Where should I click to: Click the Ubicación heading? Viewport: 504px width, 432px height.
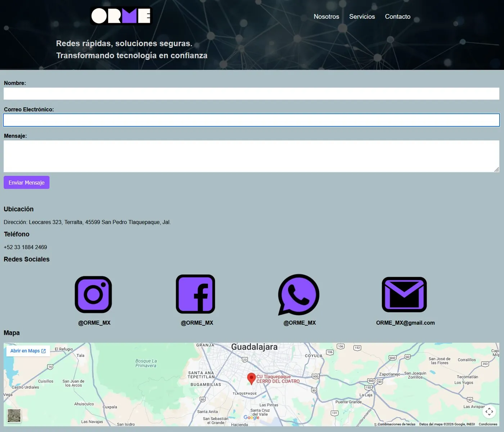pyautogui.click(x=19, y=209)
